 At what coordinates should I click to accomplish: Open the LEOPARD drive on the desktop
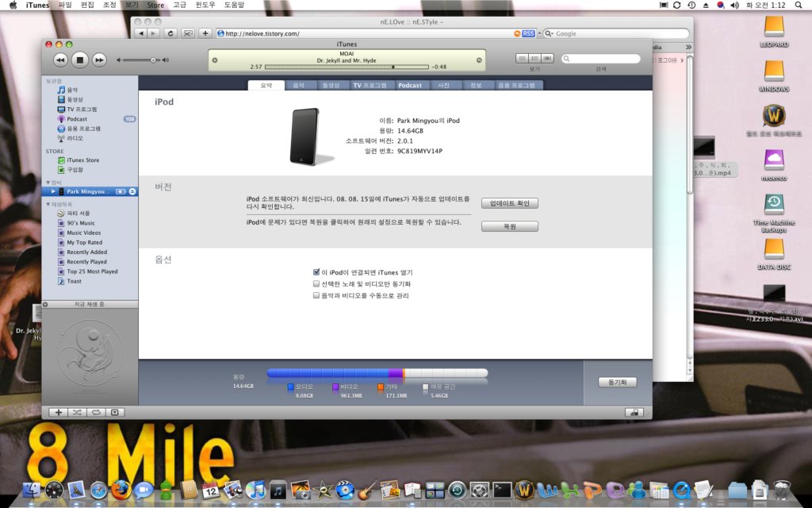(774, 31)
